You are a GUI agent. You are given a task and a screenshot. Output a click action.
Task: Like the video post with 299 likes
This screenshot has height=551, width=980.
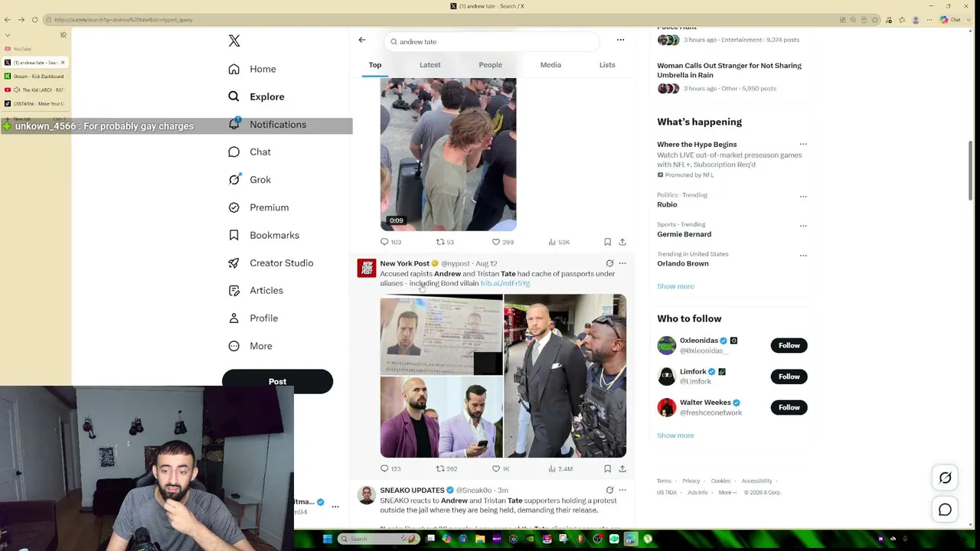[x=502, y=242]
